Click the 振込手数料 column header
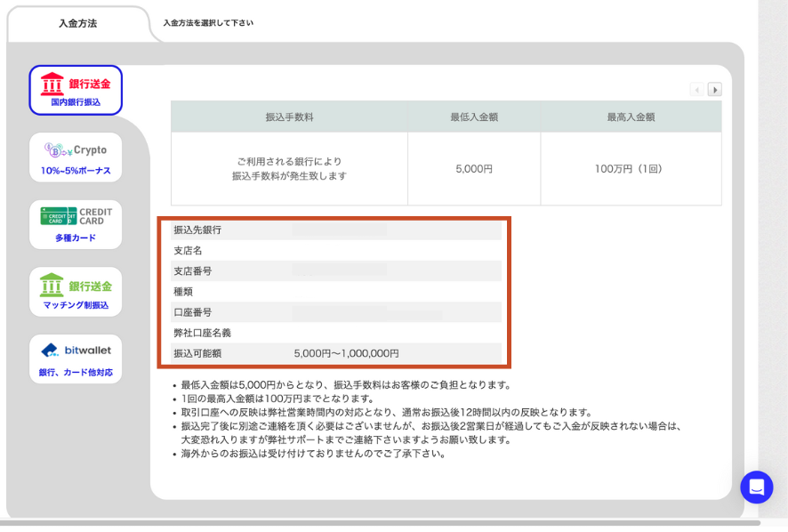788x532 pixels. (289, 117)
